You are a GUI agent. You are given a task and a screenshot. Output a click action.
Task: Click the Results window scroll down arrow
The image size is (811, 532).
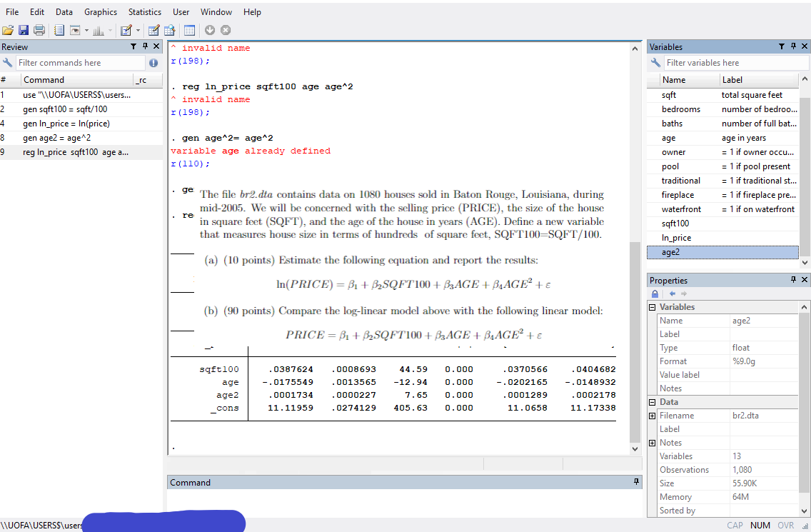click(x=635, y=449)
